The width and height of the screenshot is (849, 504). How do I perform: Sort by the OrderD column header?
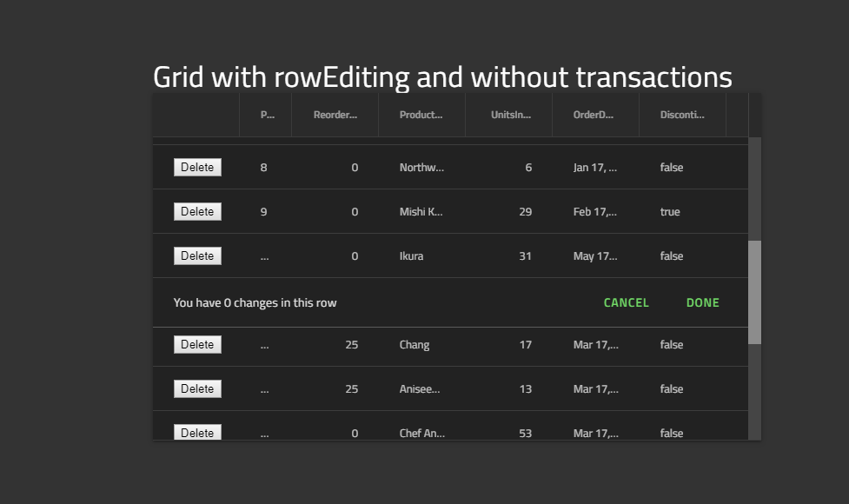click(x=594, y=114)
